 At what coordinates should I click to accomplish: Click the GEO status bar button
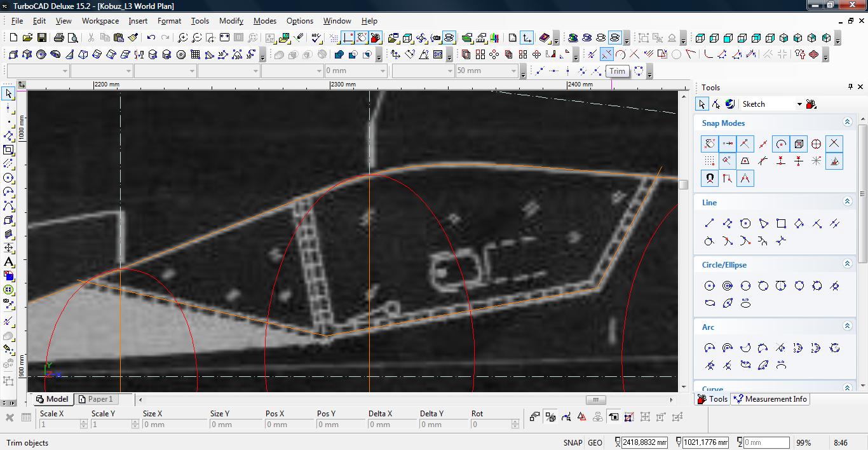click(x=595, y=443)
